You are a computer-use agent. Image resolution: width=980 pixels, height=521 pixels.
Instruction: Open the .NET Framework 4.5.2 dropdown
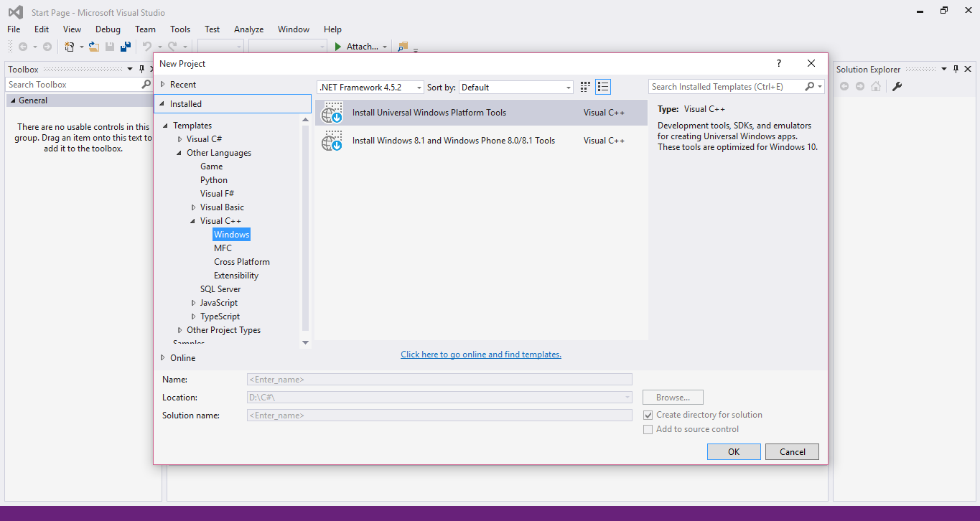point(419,88)
